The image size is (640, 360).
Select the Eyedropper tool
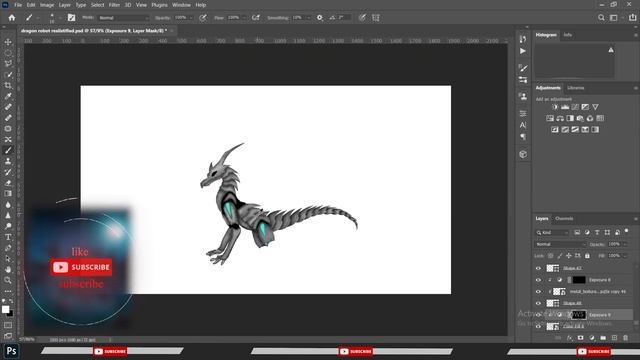tap(8, 96)
